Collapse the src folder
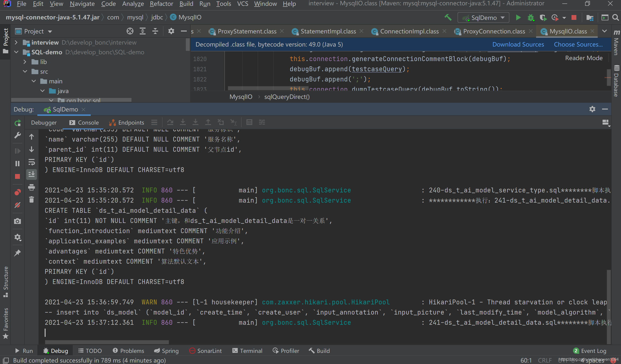This screenshot has width=621, height=364. 25,71
